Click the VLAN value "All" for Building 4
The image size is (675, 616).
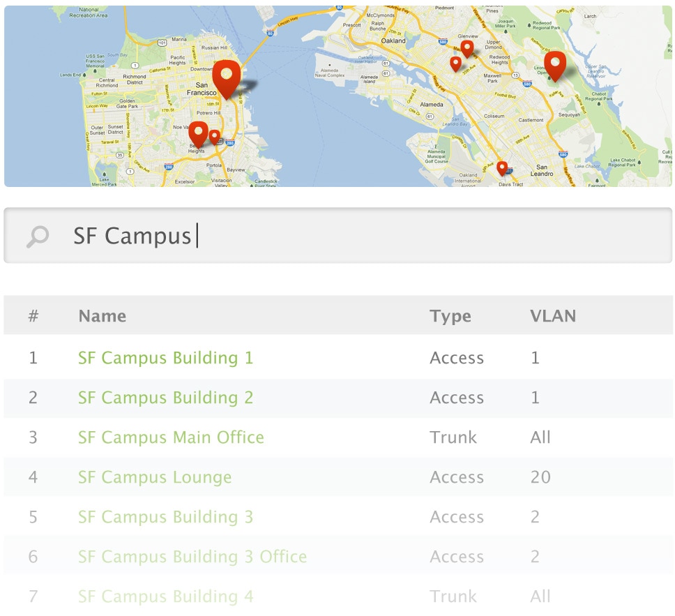[540, 596]
